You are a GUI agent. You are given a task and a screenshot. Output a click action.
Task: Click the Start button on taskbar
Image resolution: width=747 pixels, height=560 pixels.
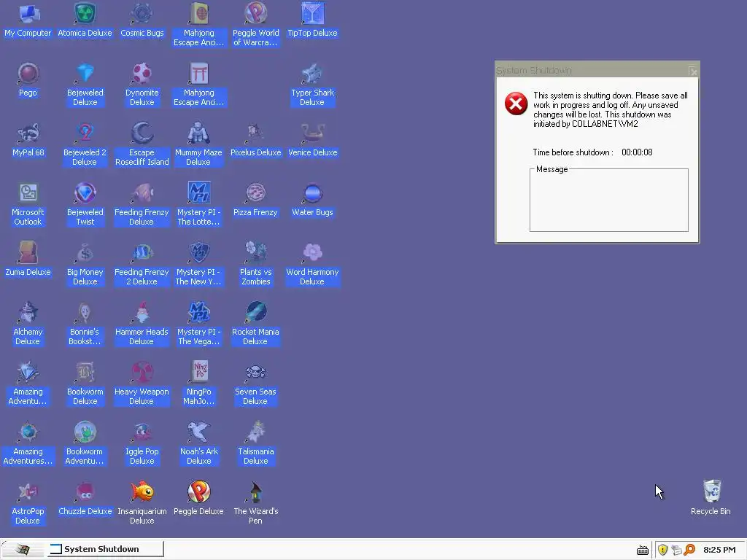pos(23,550)
